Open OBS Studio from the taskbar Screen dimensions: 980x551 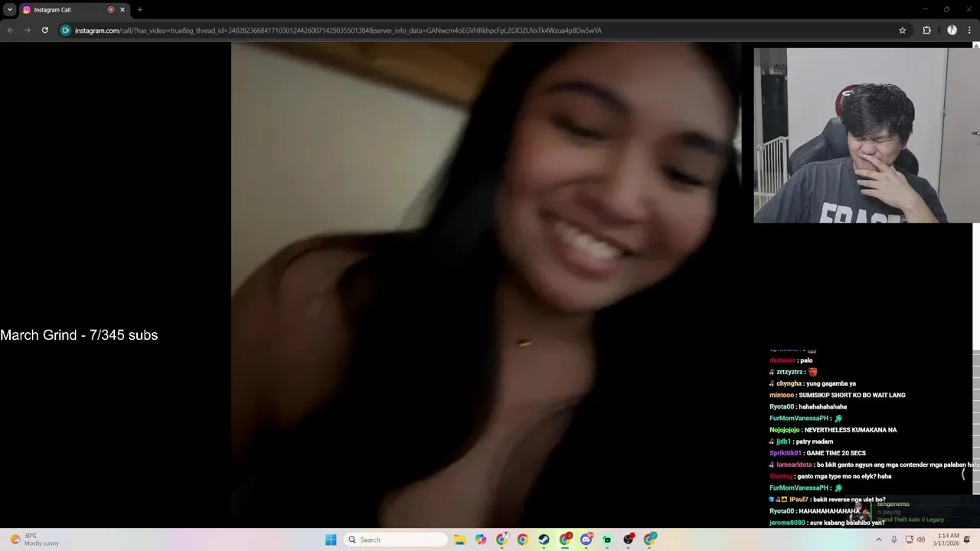tap(629, 540)
